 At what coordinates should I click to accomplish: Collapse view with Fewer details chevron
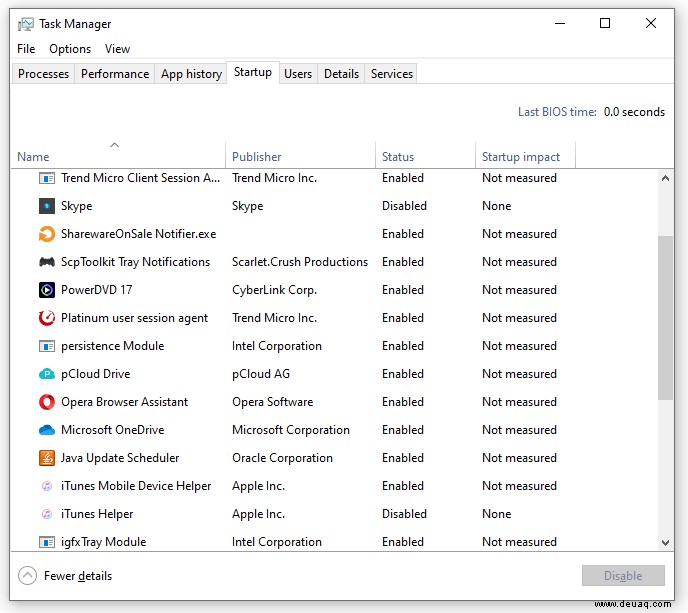[27, 576]
